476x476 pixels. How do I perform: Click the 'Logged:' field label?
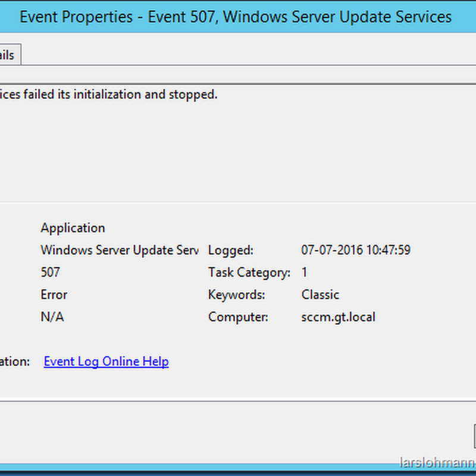coord(231,250)
